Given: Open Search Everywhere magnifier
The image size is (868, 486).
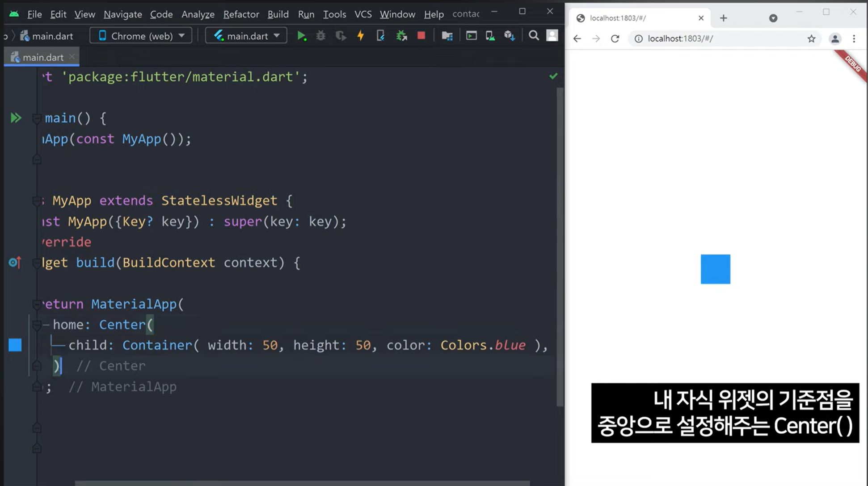Looking at the screenshot, I should pos(534,36).
